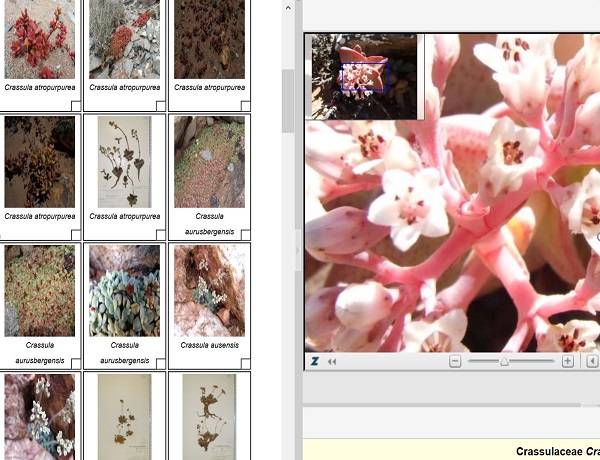Tick checkbox for Crassula aurusbergensis blue-green rosettes photo
The height and width of the screenshot is (460, 600).
tap(161, 363)
